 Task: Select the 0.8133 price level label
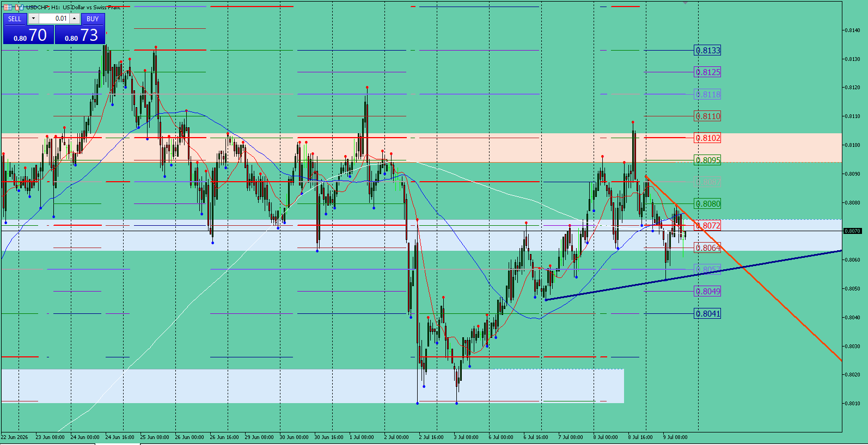coord(707,51)
